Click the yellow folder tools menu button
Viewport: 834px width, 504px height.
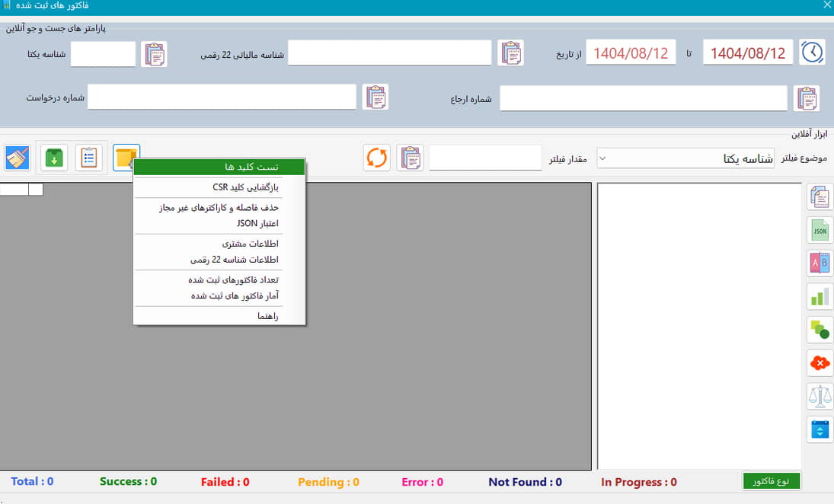(x=126, y=158)
